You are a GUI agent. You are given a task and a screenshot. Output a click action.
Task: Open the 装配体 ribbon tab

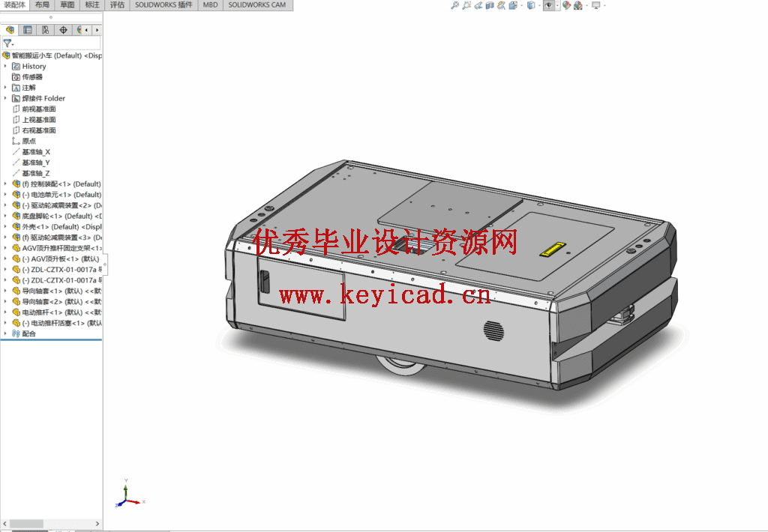tap(15, 5)
